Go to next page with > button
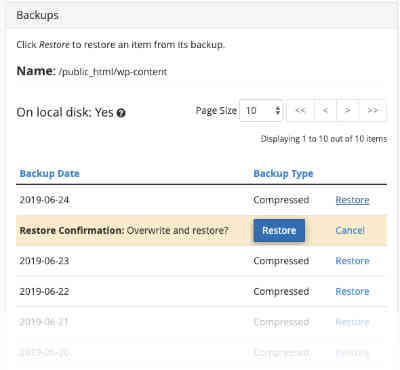This screenshot has height=370, width=400. coord(348,110)
